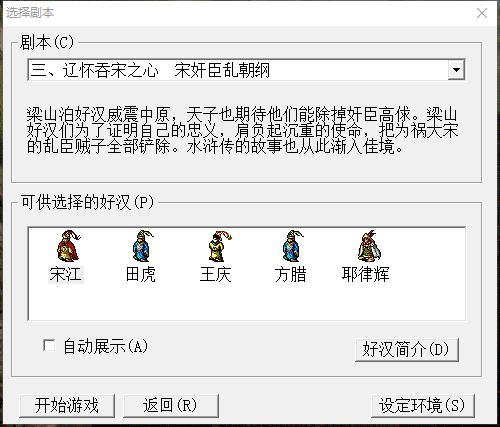Pick the 方腊 character sprite

tap(293, 246)
